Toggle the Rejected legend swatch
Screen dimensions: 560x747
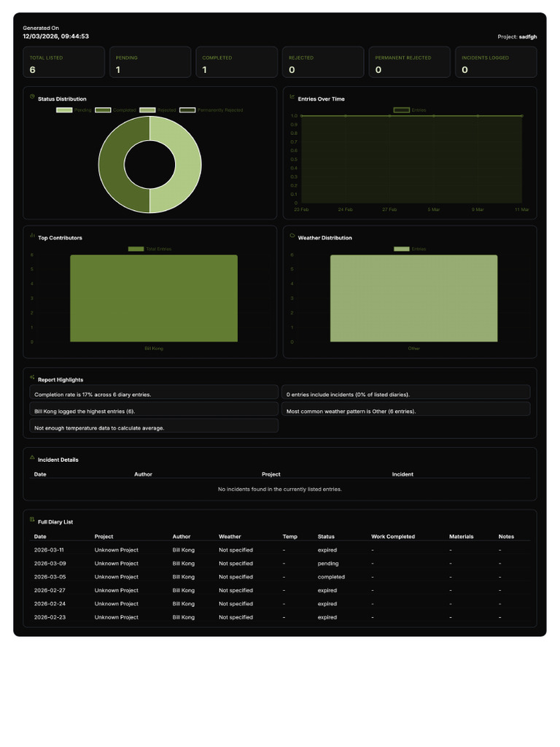[x=147, y=110]
